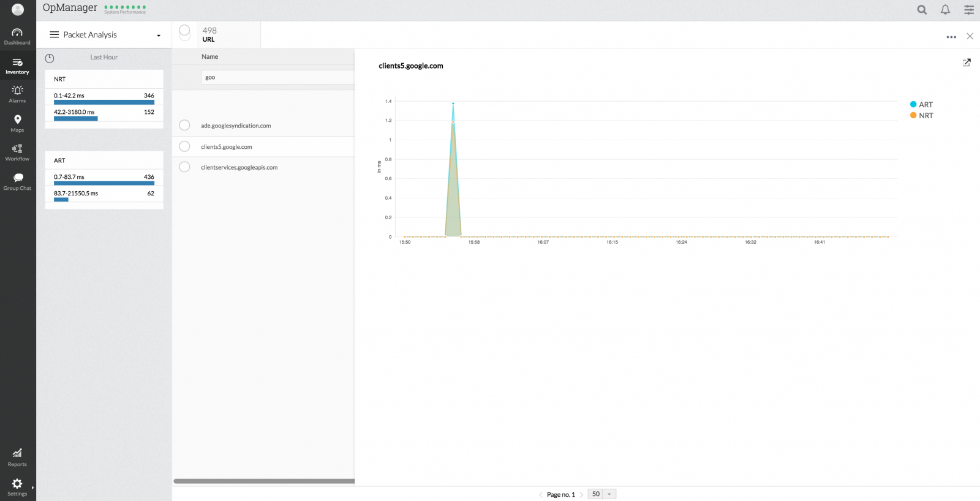Click the horizontal scrollbar under URL list
This screenshot has height=501, width=980.
coord(264,481)
